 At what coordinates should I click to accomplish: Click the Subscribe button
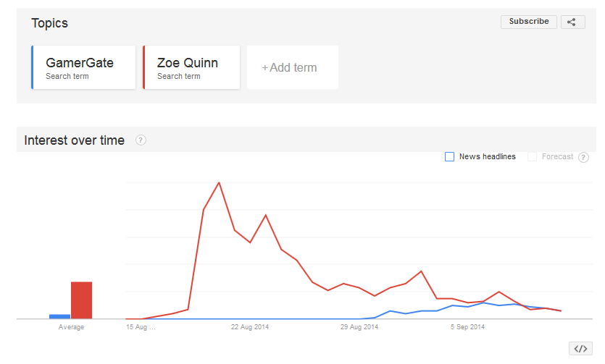click(529, 22)
